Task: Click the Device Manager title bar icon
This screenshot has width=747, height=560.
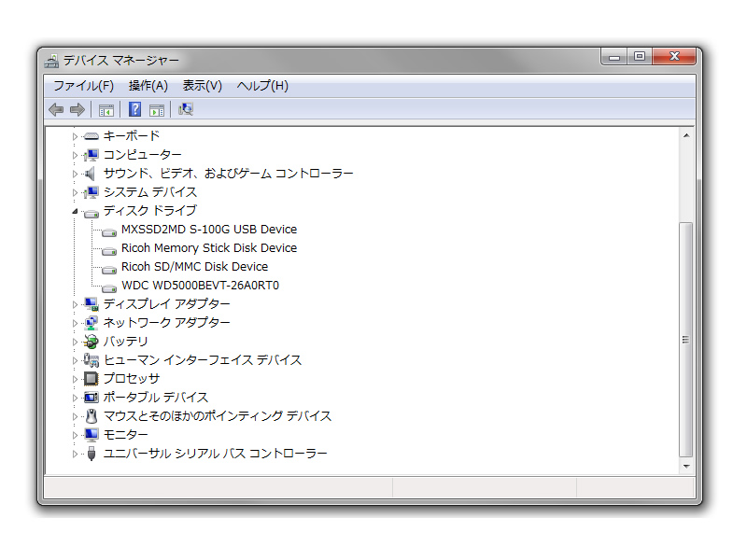Action: tap(51, 61)
